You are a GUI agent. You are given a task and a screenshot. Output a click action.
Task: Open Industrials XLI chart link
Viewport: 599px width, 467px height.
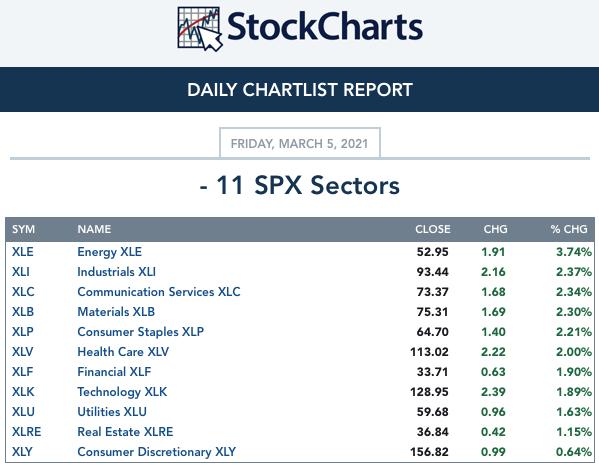pos(116,272)
